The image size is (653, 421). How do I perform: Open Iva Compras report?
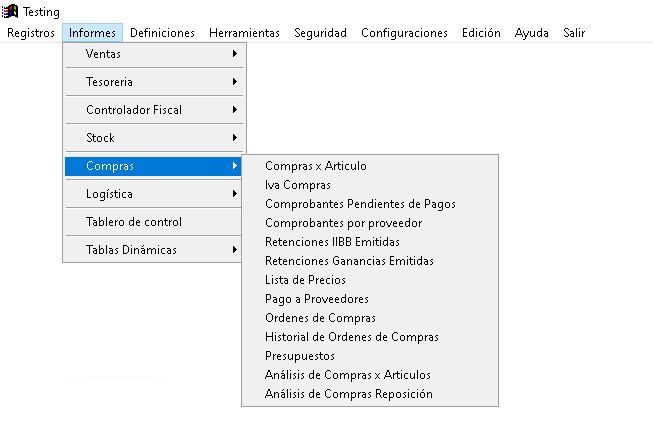tap(298, 185)
